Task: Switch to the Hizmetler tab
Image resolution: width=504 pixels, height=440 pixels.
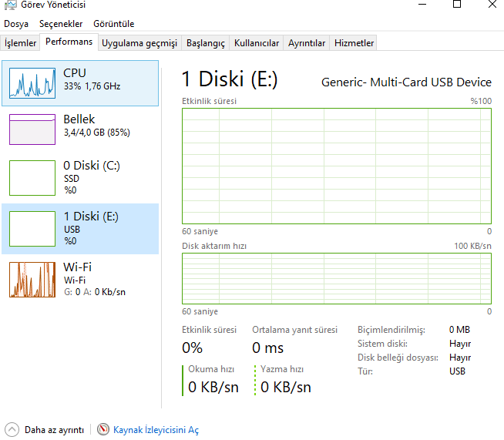Action: pos(354,43)
